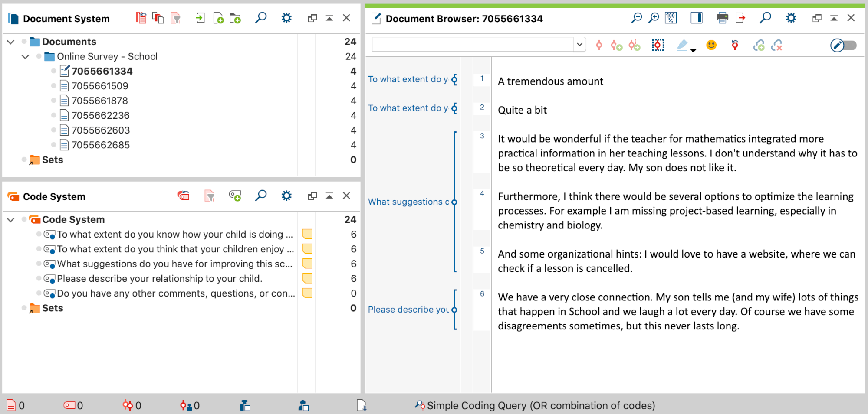Click the single red code segment icon
This screenshot has height=414, width=868.
click(x=599, y=45)
